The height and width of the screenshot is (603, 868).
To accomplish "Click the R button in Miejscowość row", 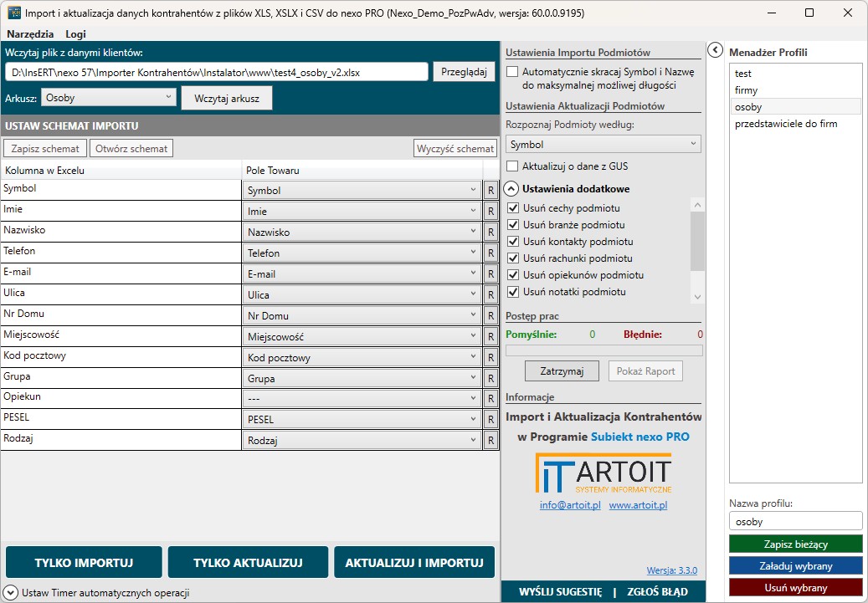I will point(490,337).
